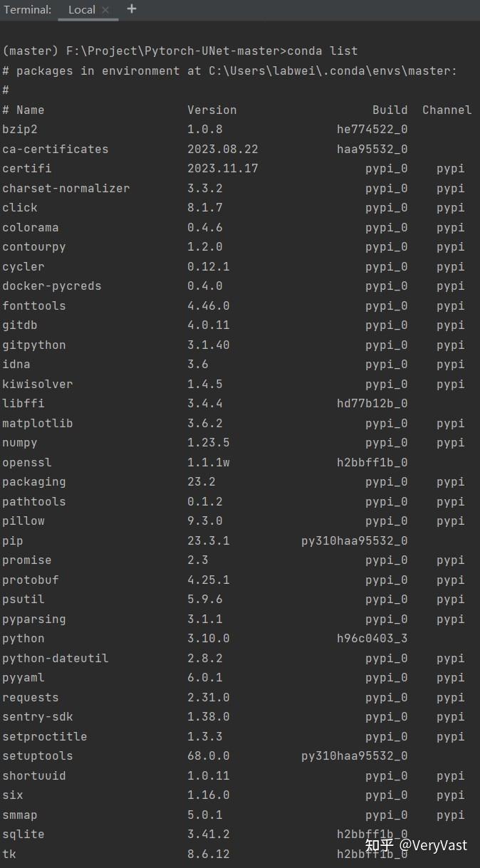Click the requests package name
This screenshot has width=480, height=868.
point(31,697)
